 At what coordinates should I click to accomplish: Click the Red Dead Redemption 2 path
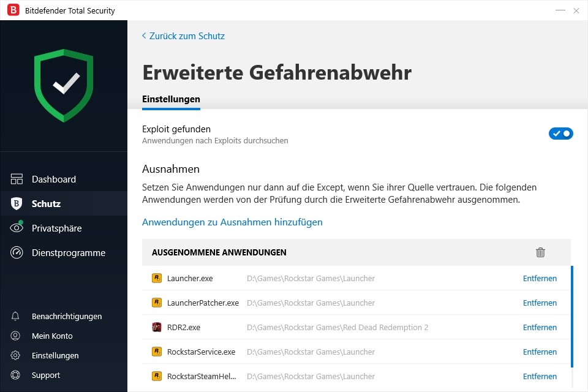(337, 327)
